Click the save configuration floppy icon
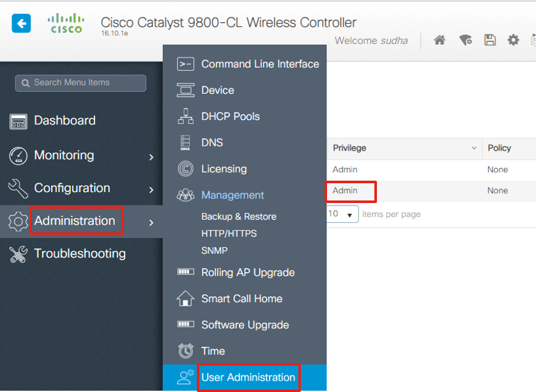This screenshot has height=392, width=536. click(x=490, y=40)
